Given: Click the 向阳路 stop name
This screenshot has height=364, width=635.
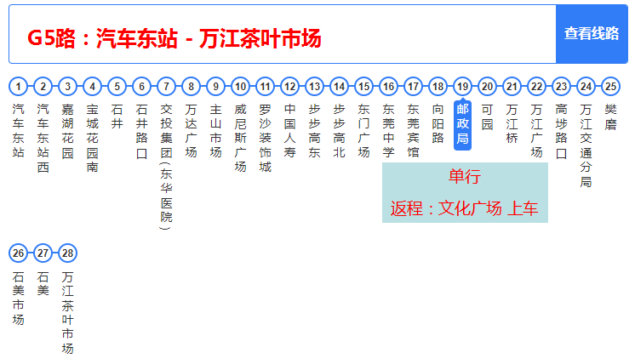Looking at the screenshot, I should point(438,124).
